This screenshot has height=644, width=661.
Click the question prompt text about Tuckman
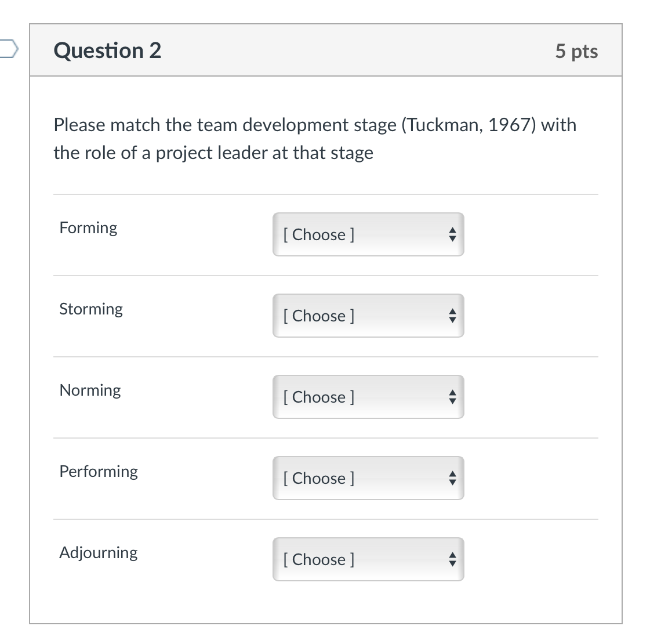point(314,125)
